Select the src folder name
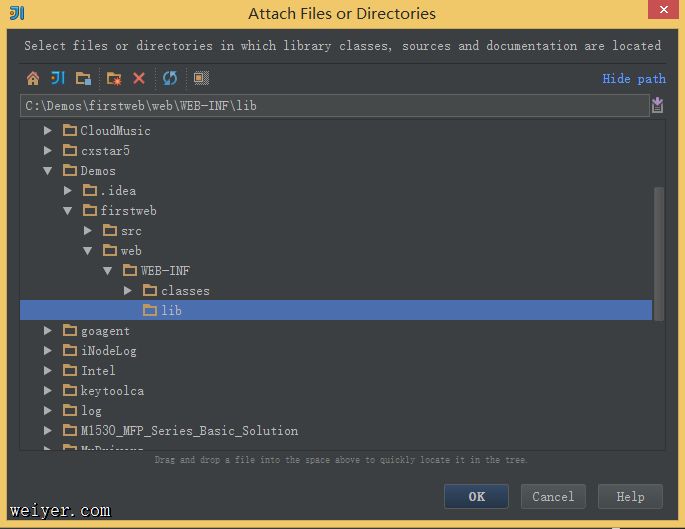 tap(131, 231)
